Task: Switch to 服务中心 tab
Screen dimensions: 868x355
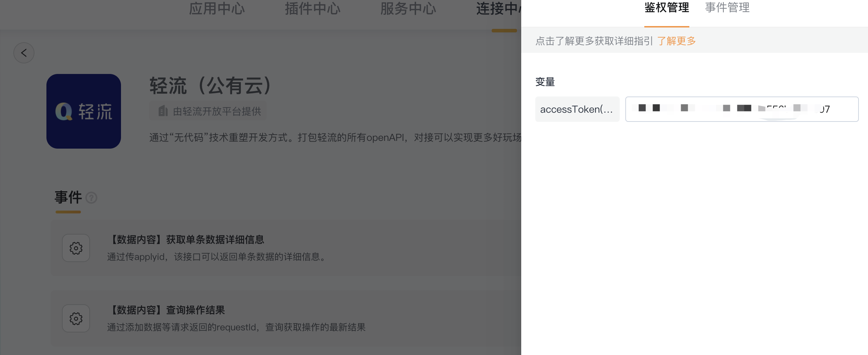Action: 408,9
